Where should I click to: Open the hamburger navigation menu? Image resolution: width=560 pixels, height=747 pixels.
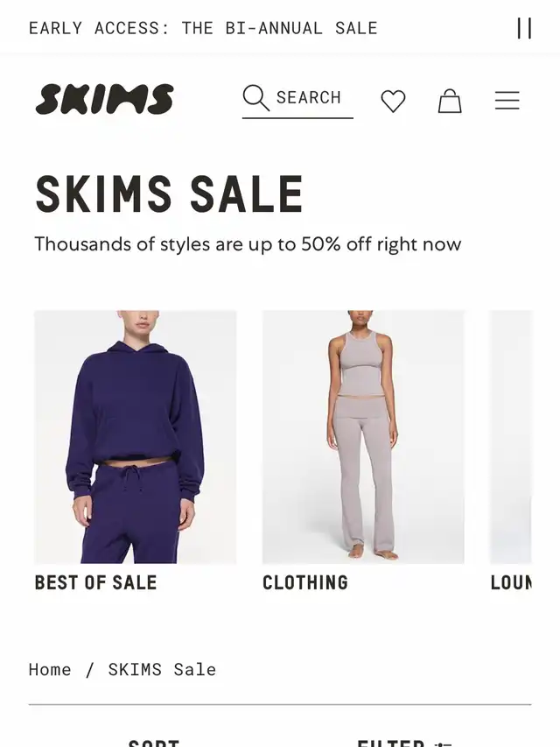click(507, 101)
